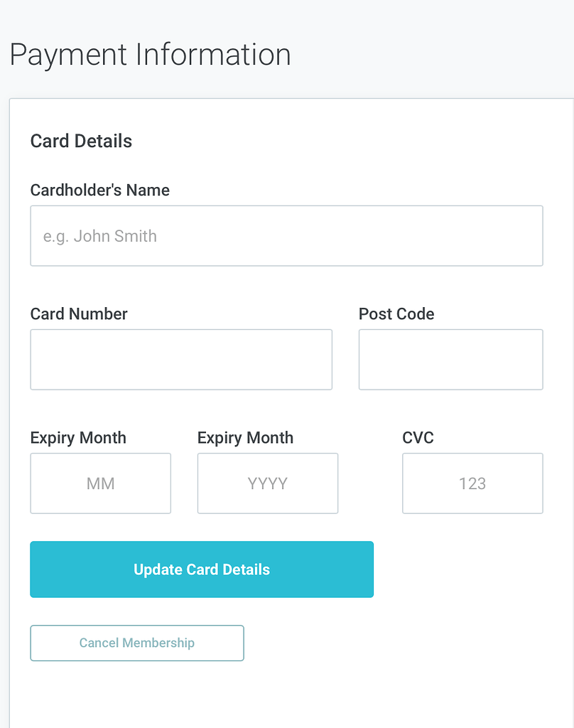Click the Cancel Membership button
This screenshot has width=574, height=728.
click(x=136, y=643)
